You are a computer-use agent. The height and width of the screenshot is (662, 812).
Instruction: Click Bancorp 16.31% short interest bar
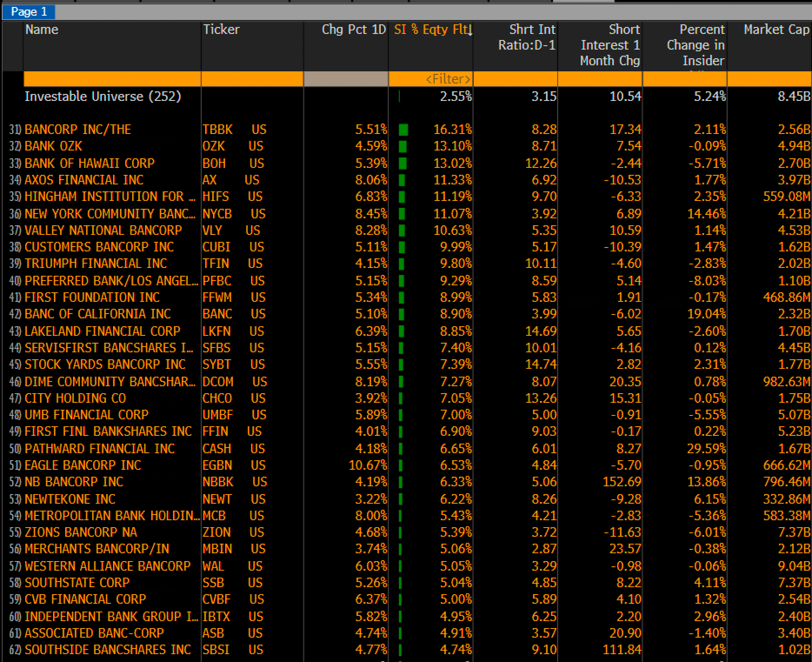point(403,130)
